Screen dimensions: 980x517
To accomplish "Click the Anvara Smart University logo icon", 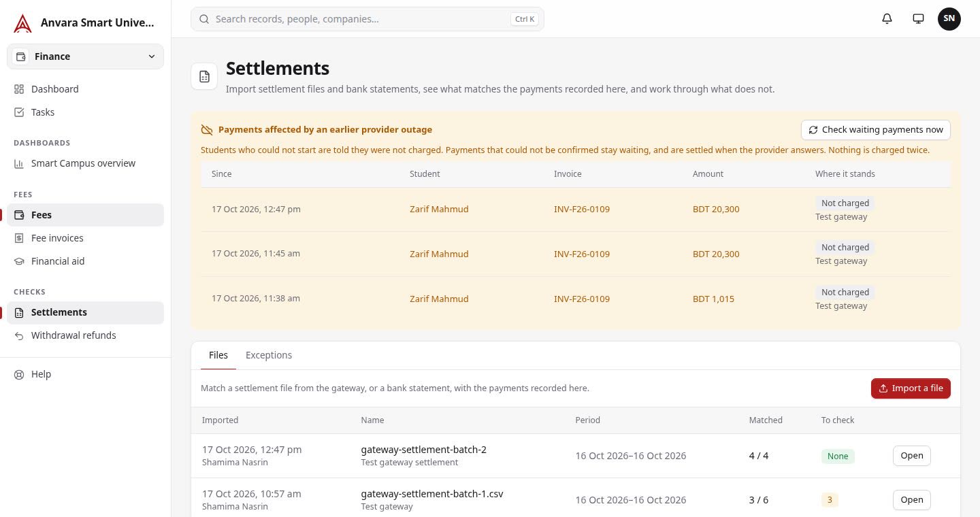I will pyautogui.click(x=22, y=23).
